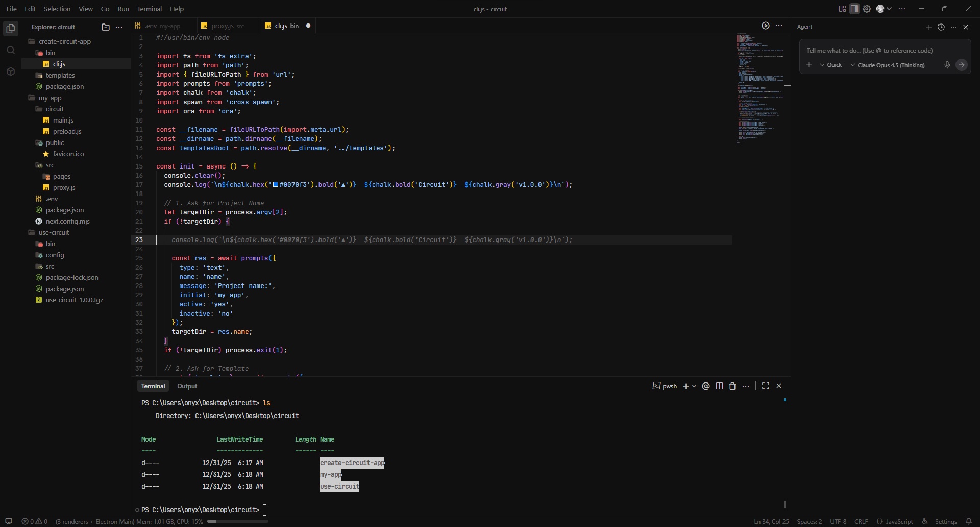
Task: Start a new Agent chat with plus icon
Action: (x=929, y=27)
